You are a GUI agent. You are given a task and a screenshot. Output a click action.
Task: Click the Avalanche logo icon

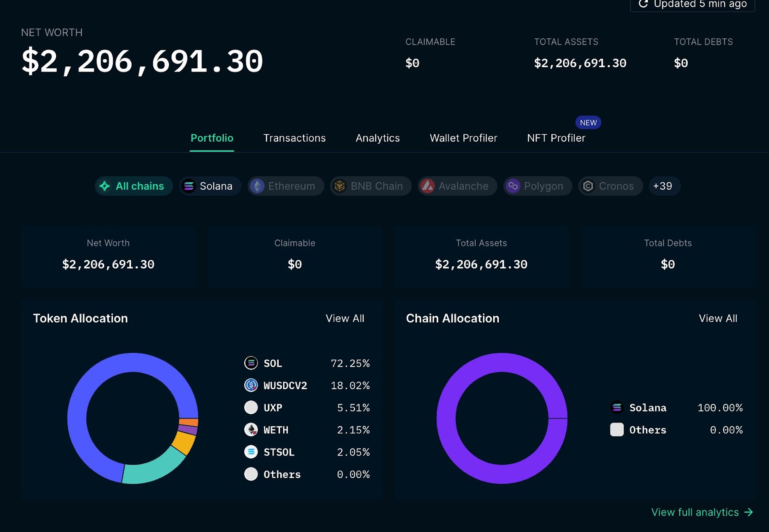click(x=427, y=186)
